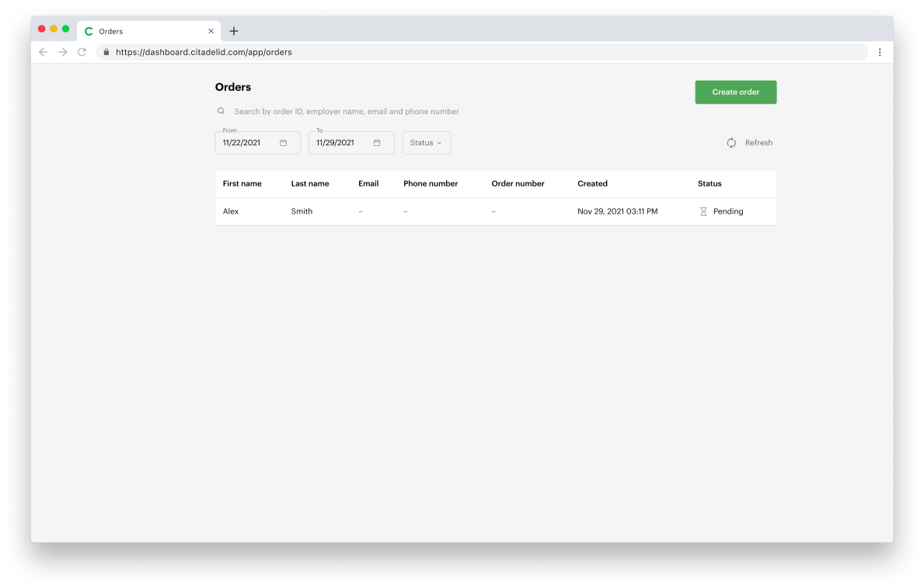Click the yellow minimize window button
Image resolution: width=924 pixels, height=588 pixels.
[x=54, y=29]
